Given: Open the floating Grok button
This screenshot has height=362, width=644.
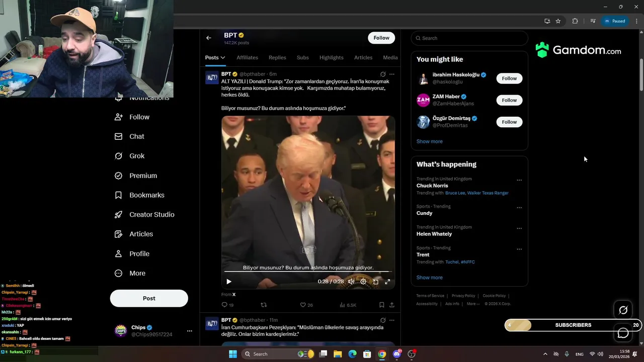Looking at the screenshot, I should pyautogui.click(x=623, y=310).
